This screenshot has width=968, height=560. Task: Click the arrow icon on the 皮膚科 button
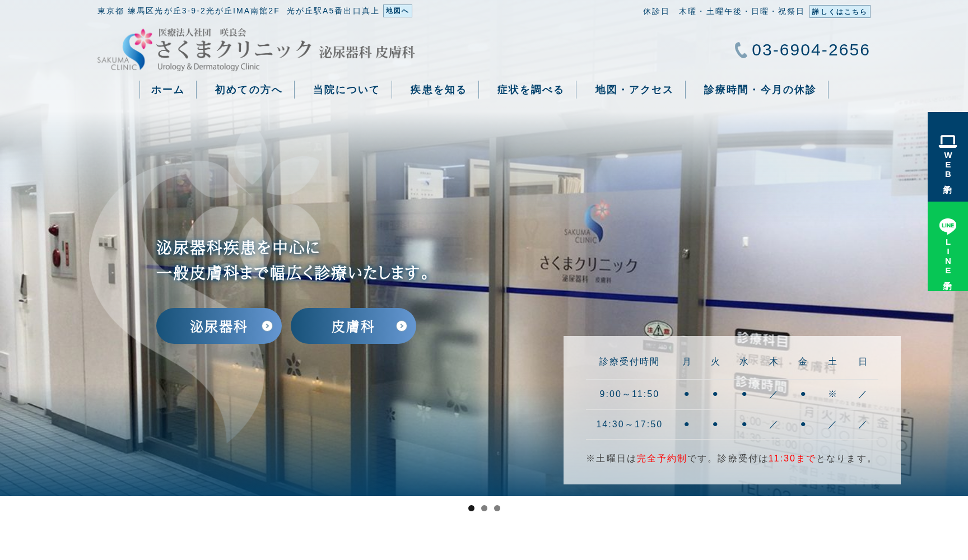click(401, 326)
